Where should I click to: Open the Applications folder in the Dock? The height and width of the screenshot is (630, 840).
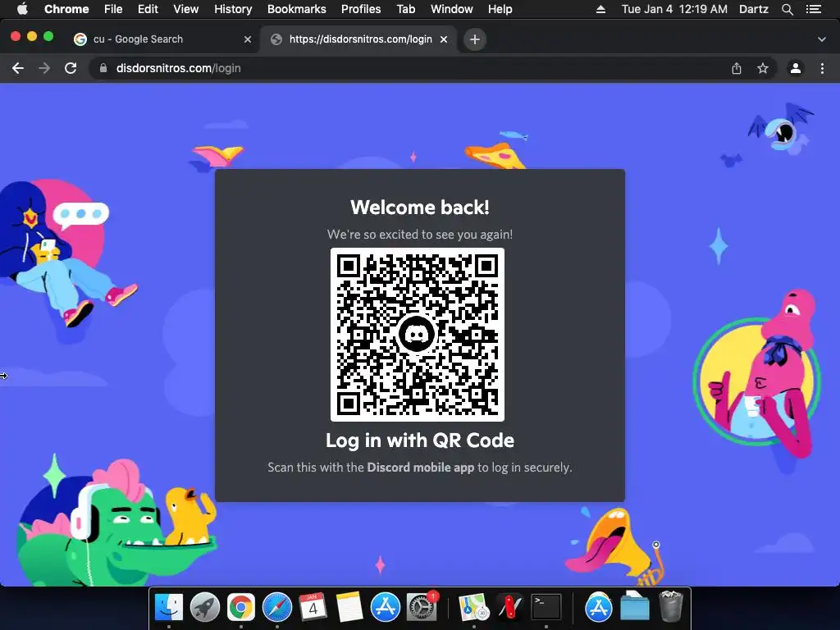598,608
